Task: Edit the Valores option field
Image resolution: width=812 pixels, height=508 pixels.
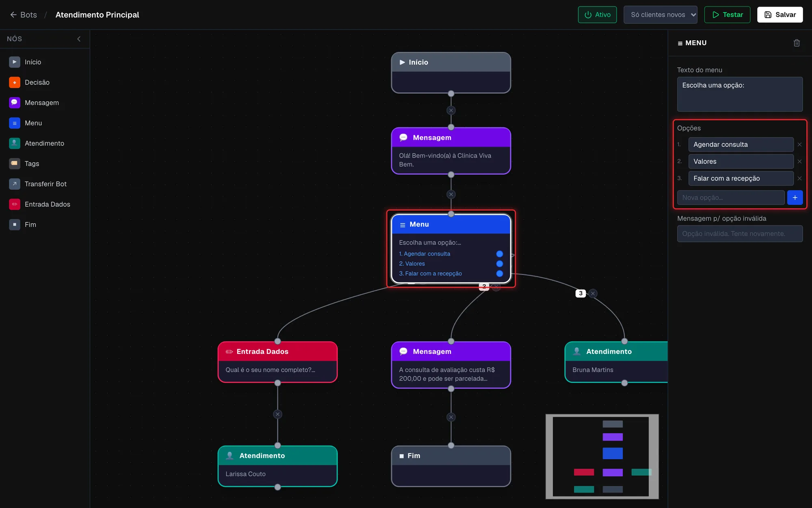Action: click(741, 162)
